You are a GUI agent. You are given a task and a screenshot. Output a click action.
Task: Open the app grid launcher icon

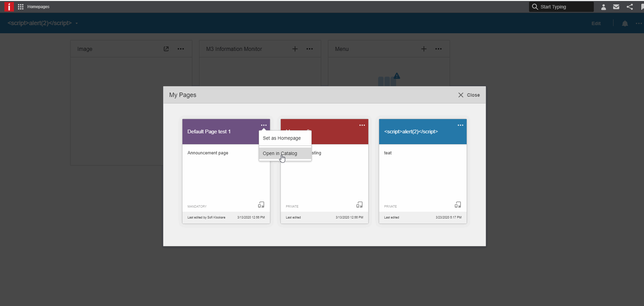click(x=21, y=7)
